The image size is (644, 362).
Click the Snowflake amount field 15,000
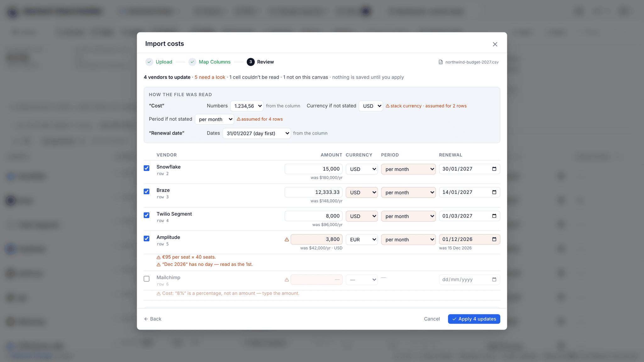[x=314, y=169]
